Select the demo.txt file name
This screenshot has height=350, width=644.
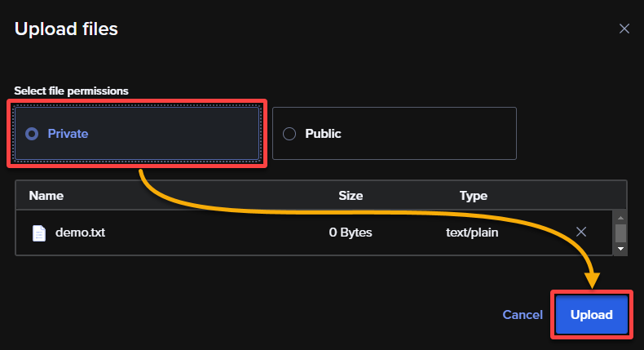pyautogui.click(x=80, y=233)
